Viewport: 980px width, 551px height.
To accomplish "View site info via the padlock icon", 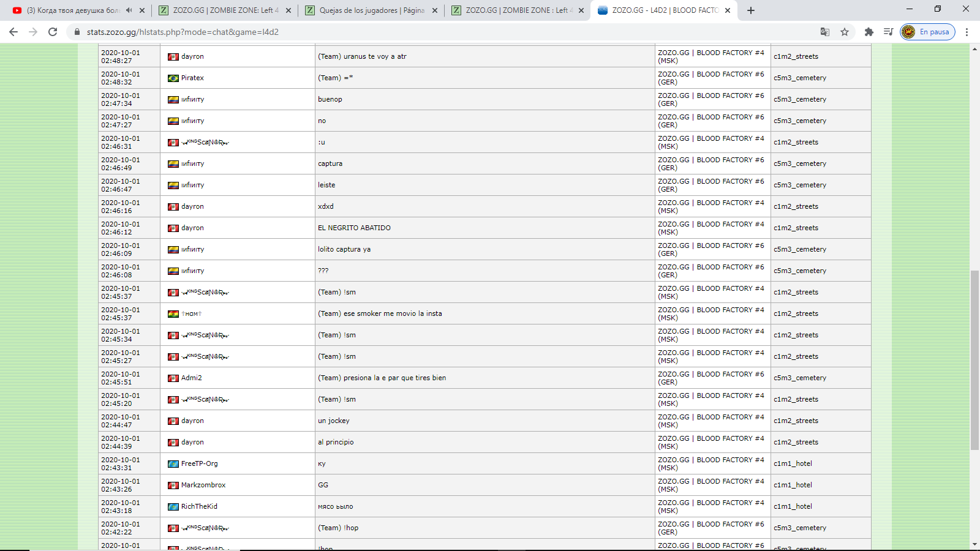I will 77,32.
